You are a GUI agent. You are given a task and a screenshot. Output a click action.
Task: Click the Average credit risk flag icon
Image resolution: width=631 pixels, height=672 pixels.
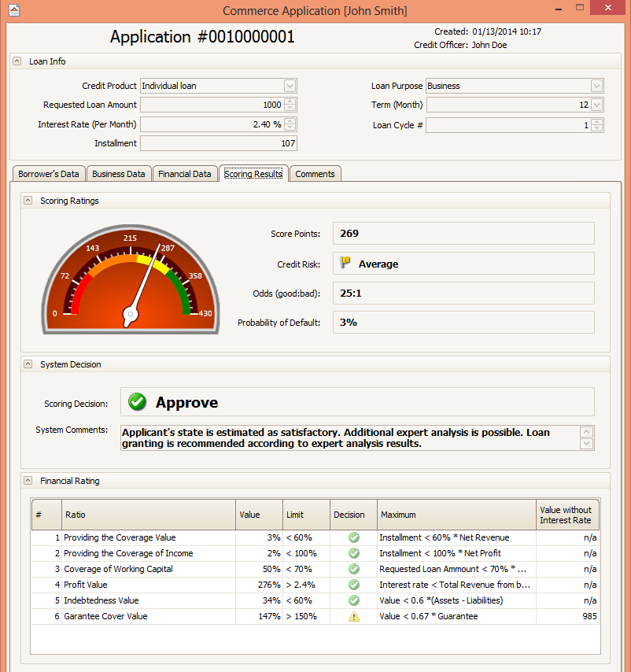[345, 264]
